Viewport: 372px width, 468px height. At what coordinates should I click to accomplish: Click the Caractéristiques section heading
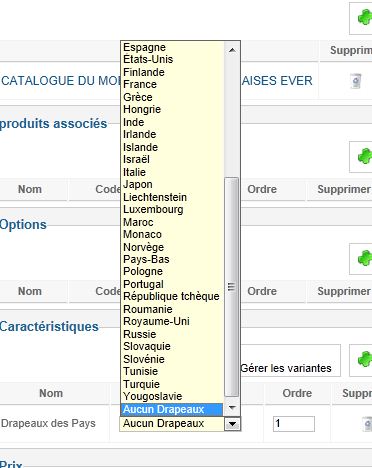tap(49, 326)
